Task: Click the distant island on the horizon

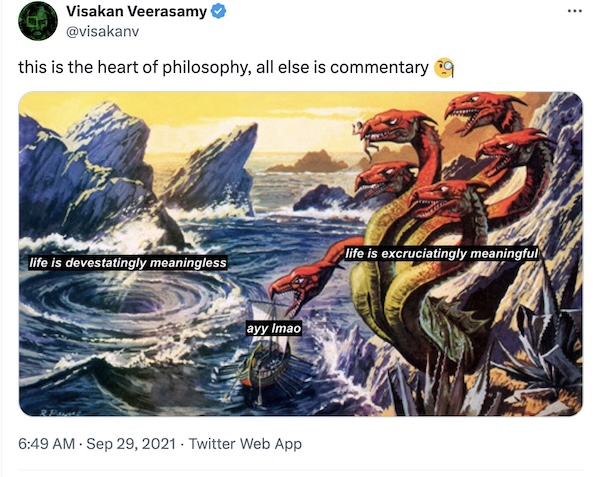Action: point(311,161)
